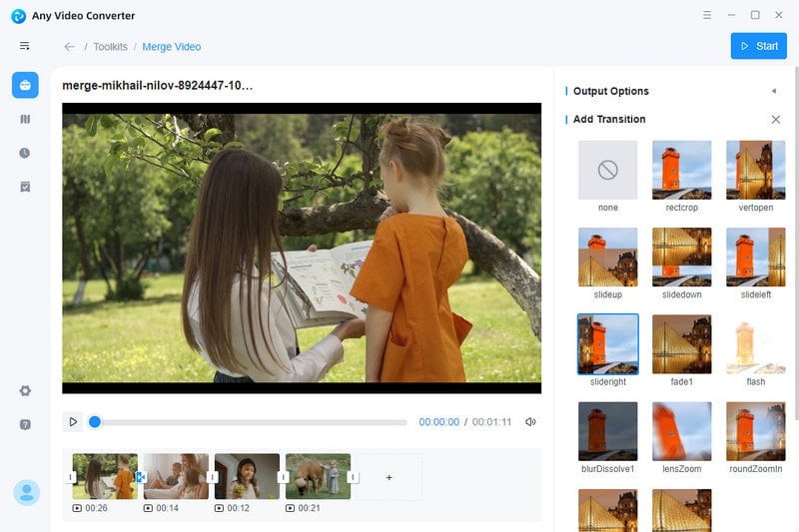The height and width of the screenshot is (532, 799).
Task: Open the completed tasks sidebar icon
Action: 25,187
